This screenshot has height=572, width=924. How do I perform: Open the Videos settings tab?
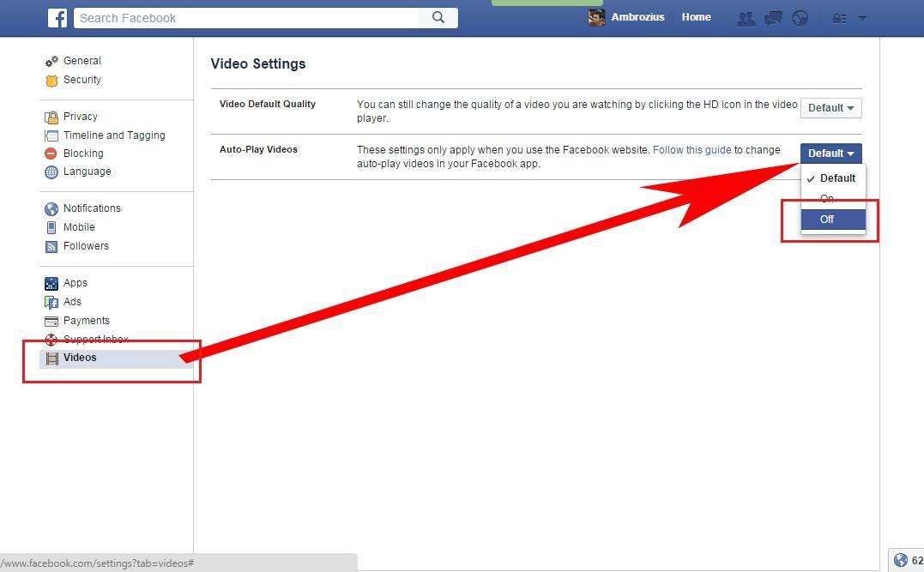click(x=80, y=358)
